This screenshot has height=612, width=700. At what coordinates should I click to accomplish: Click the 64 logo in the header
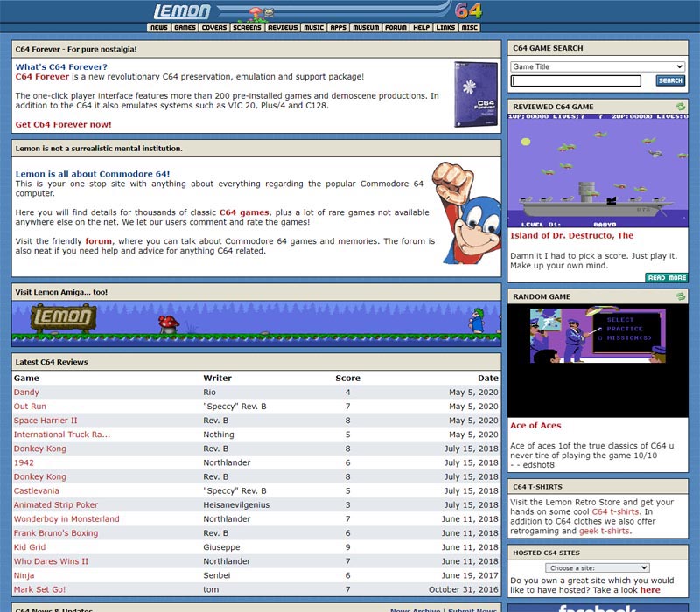468,10
